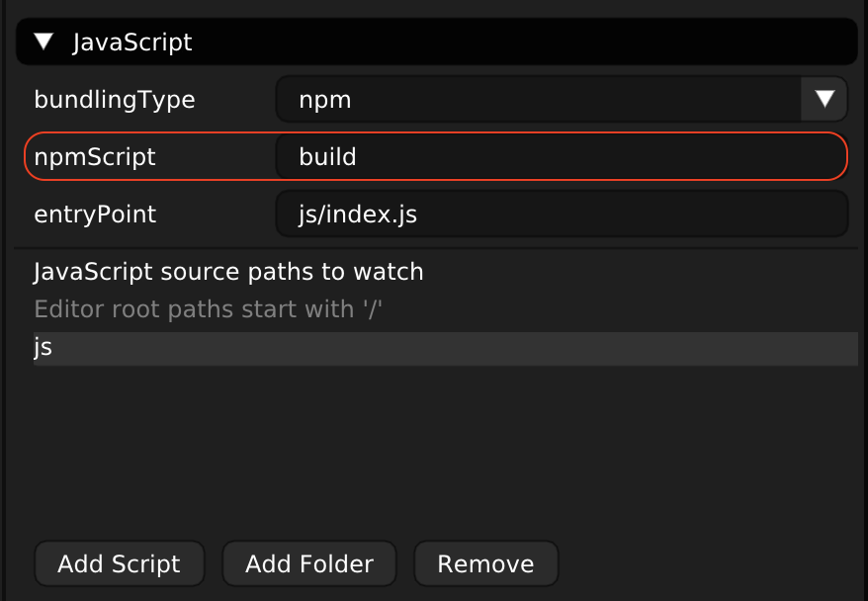Viewport: 868px width, 601px height.
Task: Click the JavaScript source paths heading
Action: 228,271
